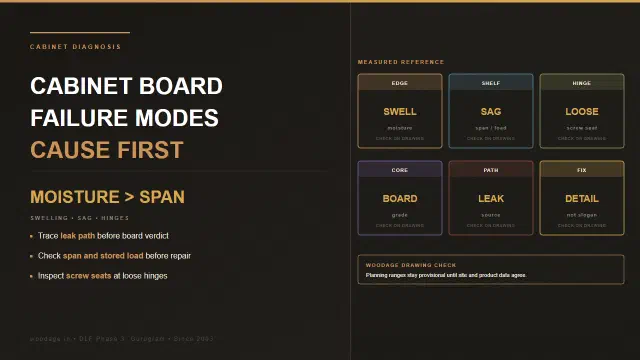
Task: Click bullet 'Check span and stored load before repair'
Action: click(114, 256)
